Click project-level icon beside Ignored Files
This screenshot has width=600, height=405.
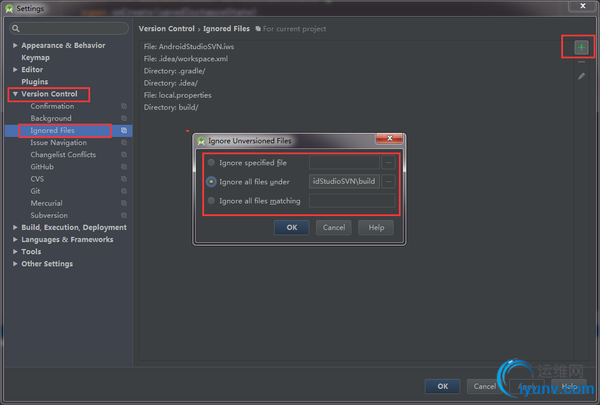124,131
